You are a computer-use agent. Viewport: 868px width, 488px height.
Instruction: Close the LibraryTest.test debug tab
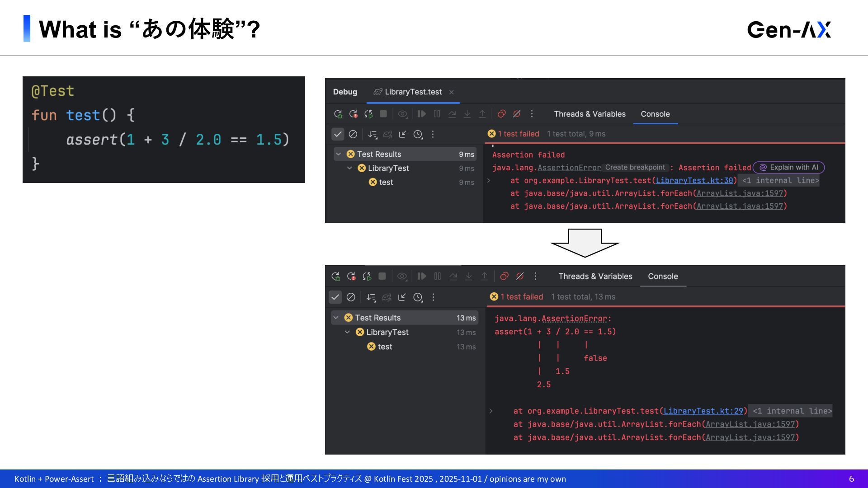pyautogui.click(x=451, y=92)
